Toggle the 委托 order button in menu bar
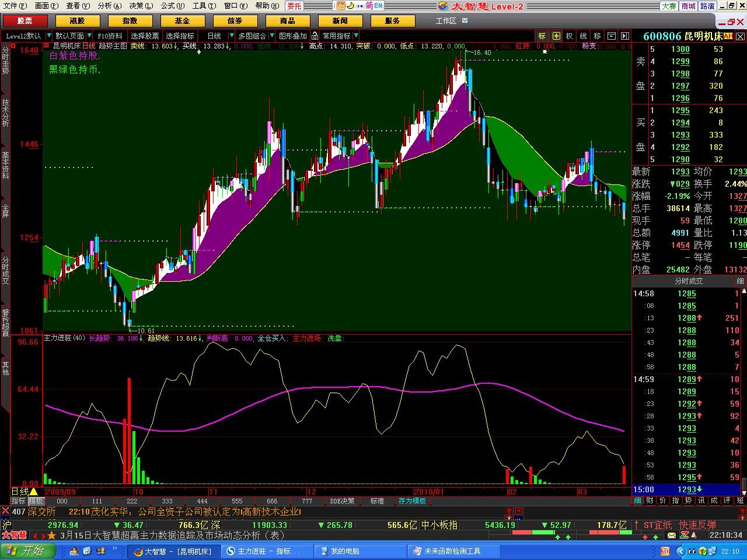The width and height of the screenshot is (747, 560). [x=295, y=6]
